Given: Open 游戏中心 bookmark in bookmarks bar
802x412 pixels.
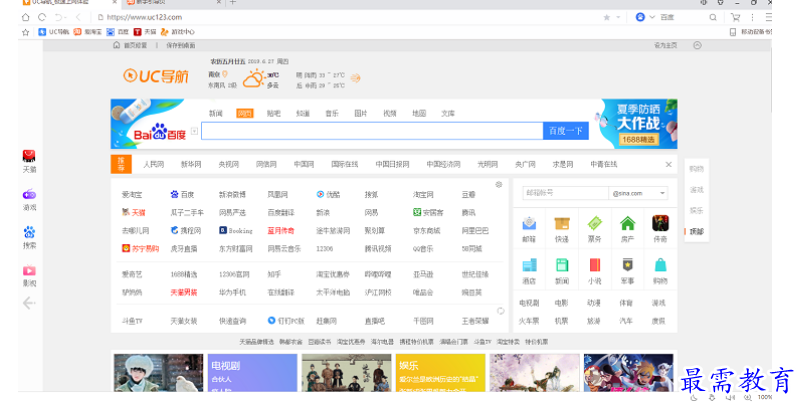Looking at the screenshot, I should pyautogui.click(x=177, y=32).
